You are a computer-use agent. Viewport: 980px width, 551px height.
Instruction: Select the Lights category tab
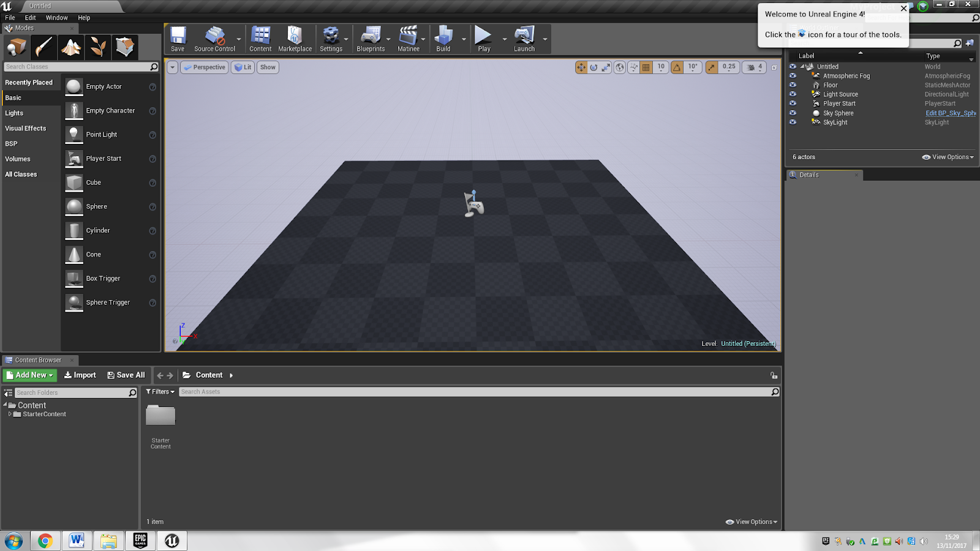[31, 113]
